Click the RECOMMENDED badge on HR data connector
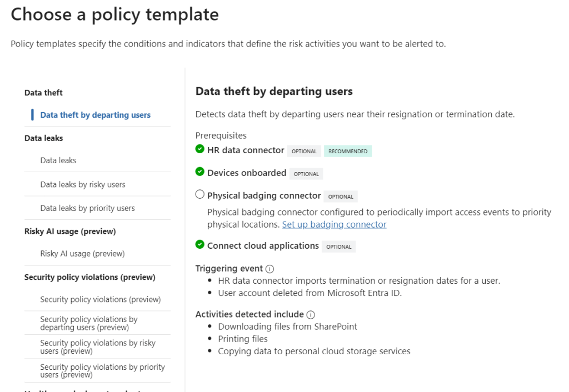 click(x=348, y=151)
